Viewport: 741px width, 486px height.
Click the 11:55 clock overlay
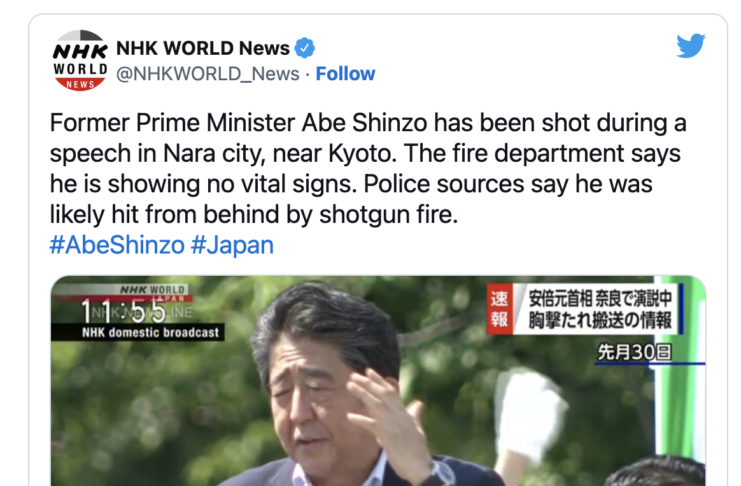point(124,311)
